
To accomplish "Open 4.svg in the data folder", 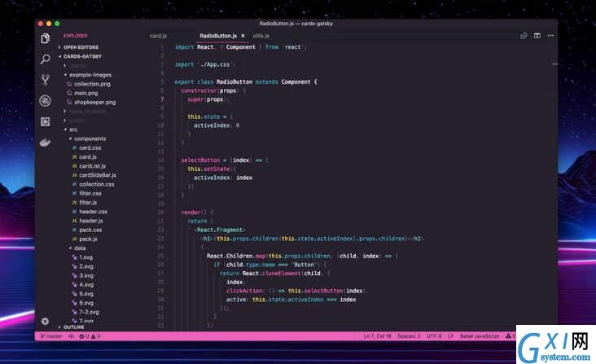I will point(86,284).
